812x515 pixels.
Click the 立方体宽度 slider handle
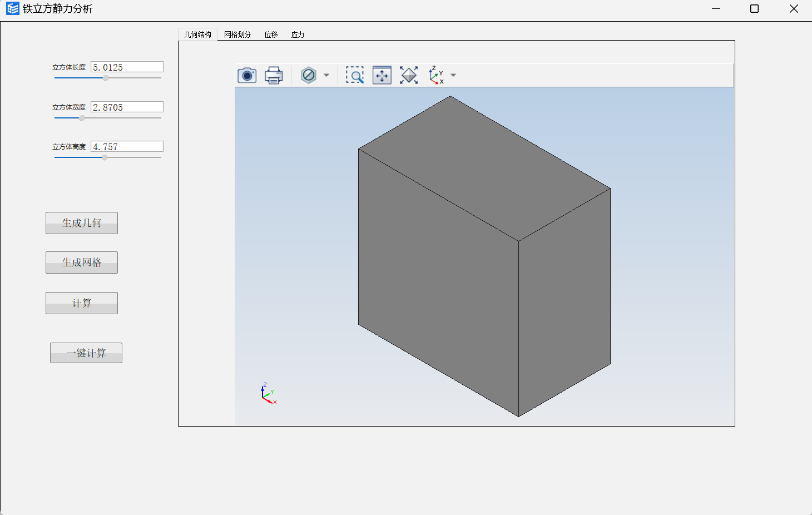point(82,118)
